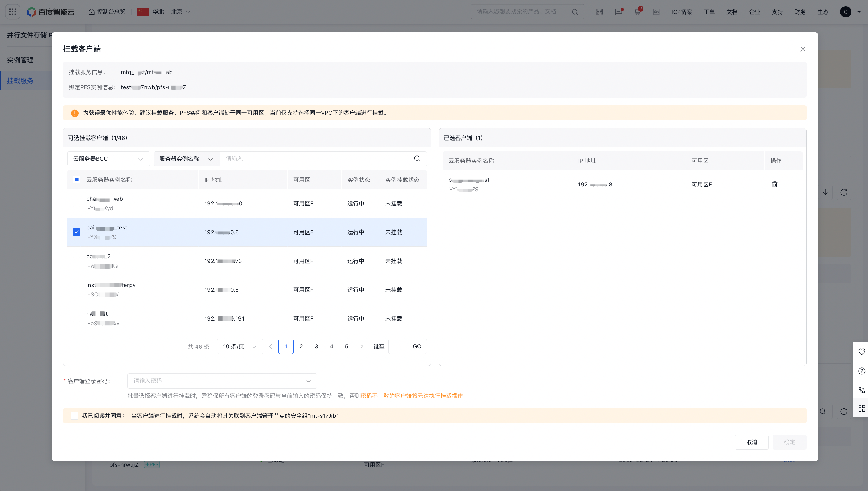This screenshot has width=868, height=491.
Task: Click the lower refresh icon behind dialog
Action: coord(844,412)
